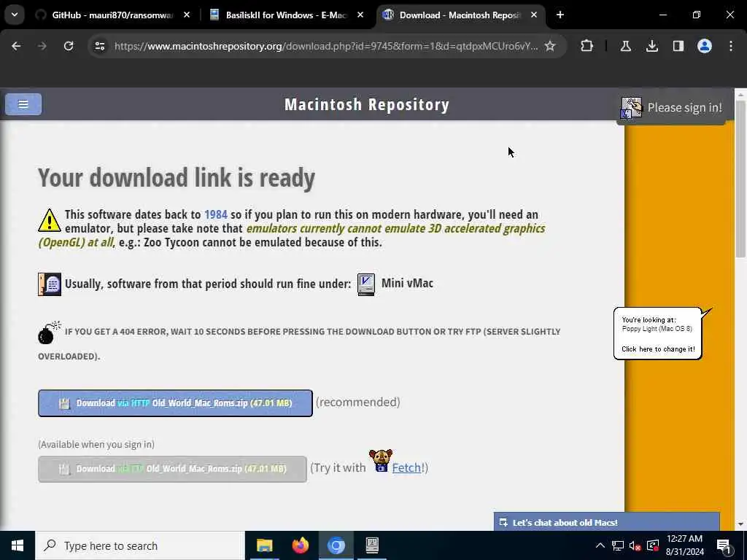The image size is (747, 560).
Task: Open a new browser tab
Action: coord(560,15)
